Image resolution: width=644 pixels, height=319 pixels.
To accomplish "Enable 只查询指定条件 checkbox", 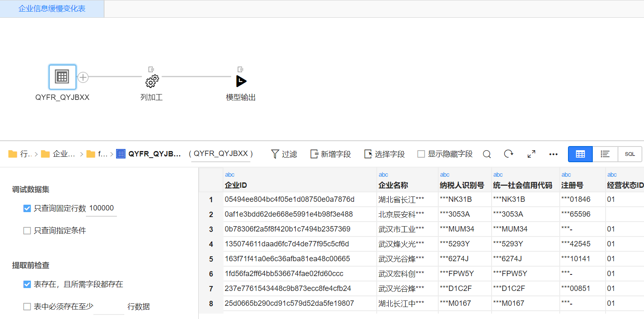I will [x=27, y=231].
